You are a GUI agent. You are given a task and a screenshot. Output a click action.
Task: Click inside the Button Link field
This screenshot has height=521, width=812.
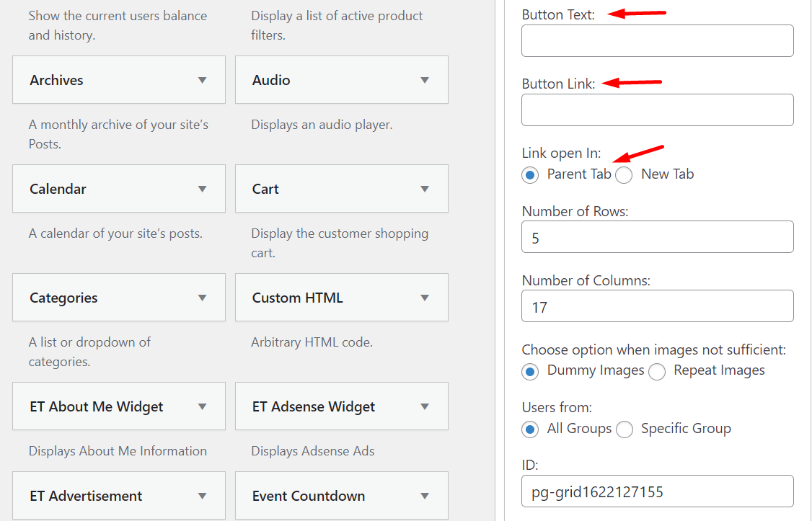pos(657,110)
